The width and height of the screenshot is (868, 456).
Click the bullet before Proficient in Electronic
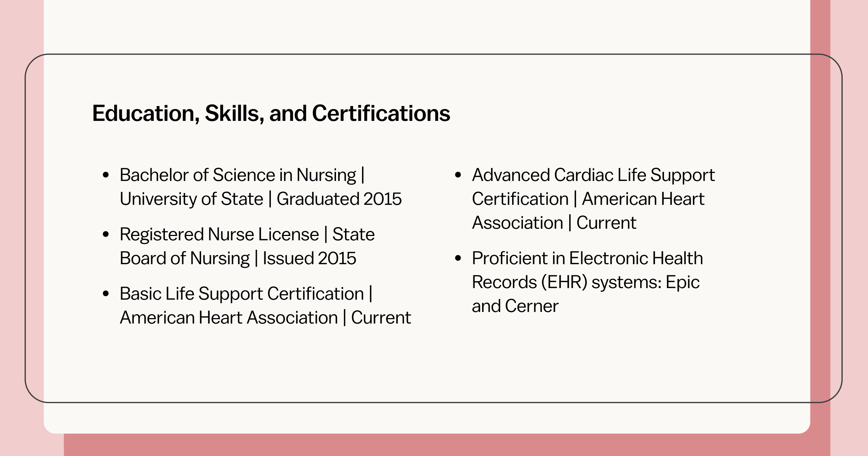point(458,258)
